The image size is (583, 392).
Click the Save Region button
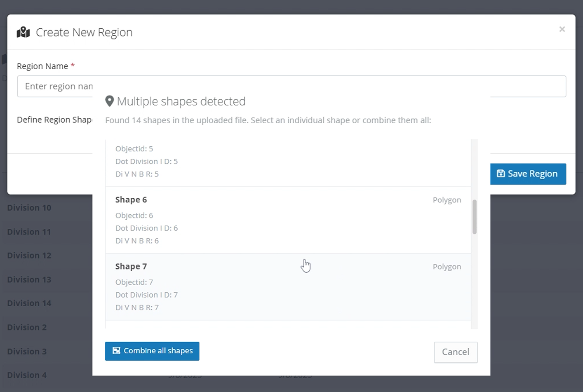coord(528,174)
